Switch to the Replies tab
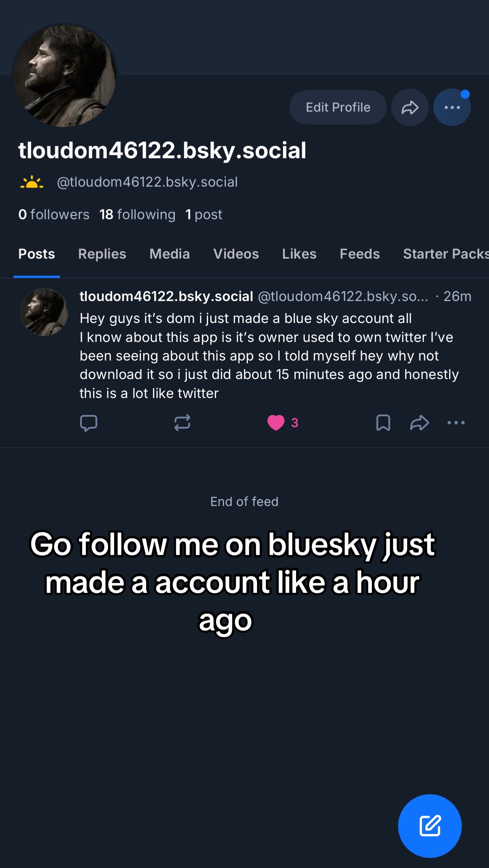Viewport: 489px width, 868px height. point(102,254)
